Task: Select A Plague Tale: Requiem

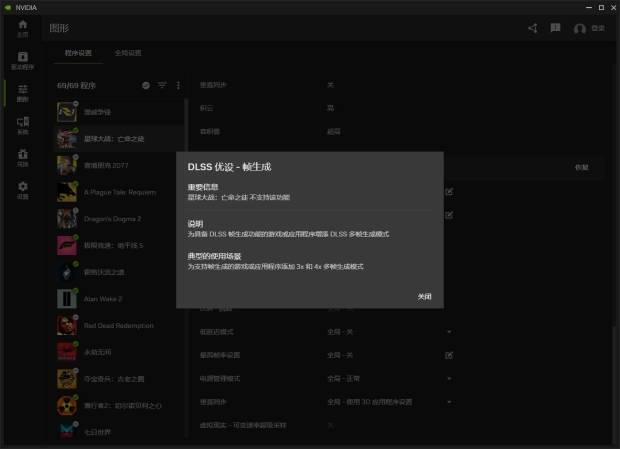Action: pyautogui.click(x=119, y=192)
